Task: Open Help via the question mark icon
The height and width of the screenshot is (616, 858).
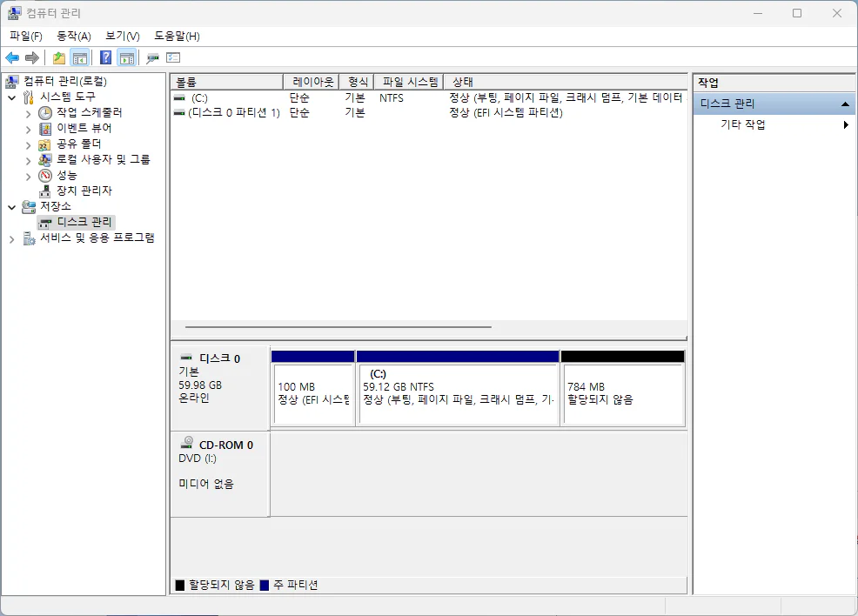Action: [x=105, y=57]
